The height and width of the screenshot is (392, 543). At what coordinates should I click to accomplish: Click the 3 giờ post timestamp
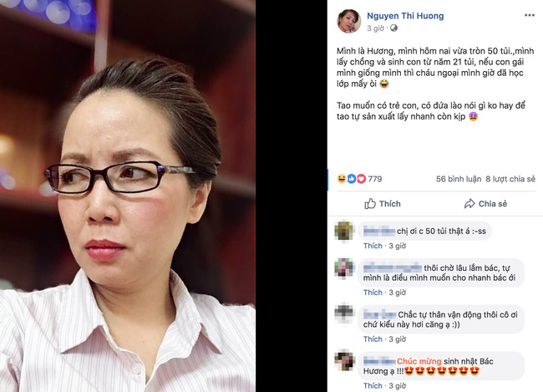point(375,28)
